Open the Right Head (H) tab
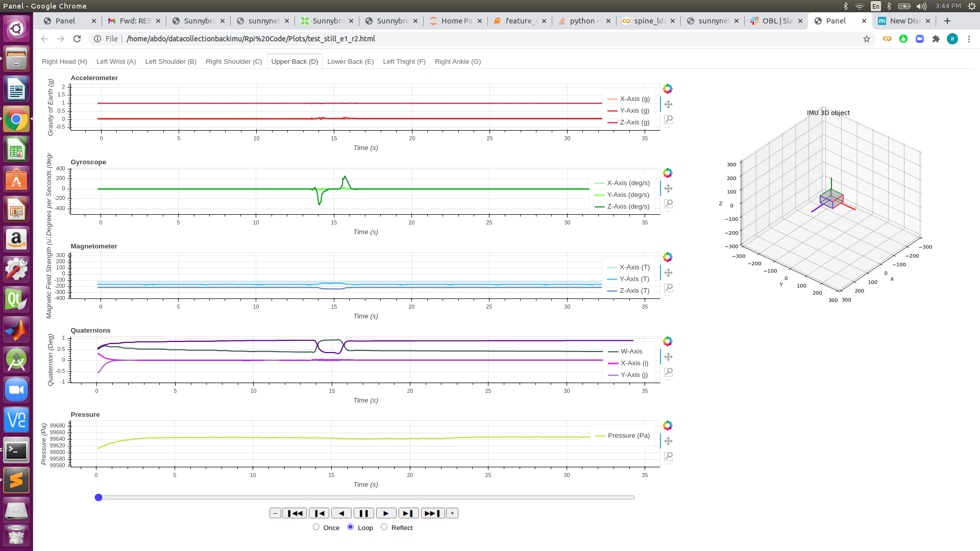The image size is (980, 551). [x=64, y=62]
